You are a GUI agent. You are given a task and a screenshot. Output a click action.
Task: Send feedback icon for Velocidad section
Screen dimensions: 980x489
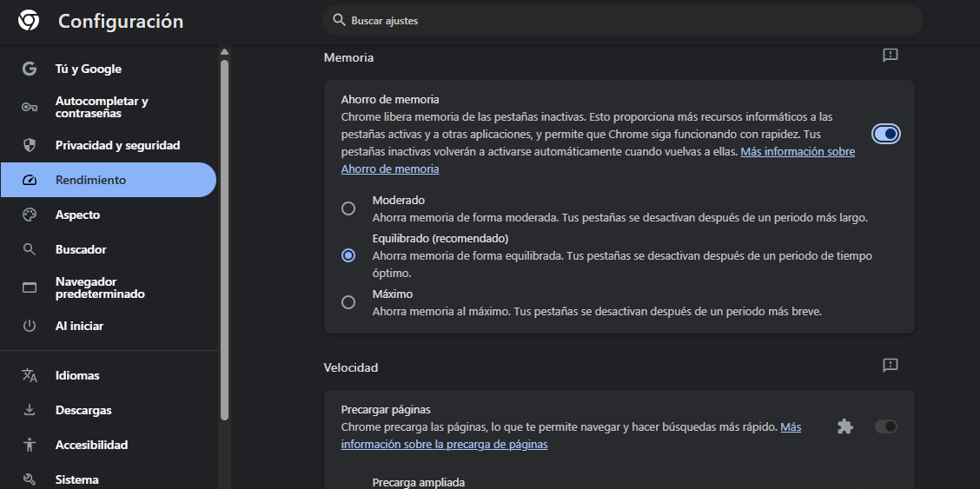click(x=890, y=366)
